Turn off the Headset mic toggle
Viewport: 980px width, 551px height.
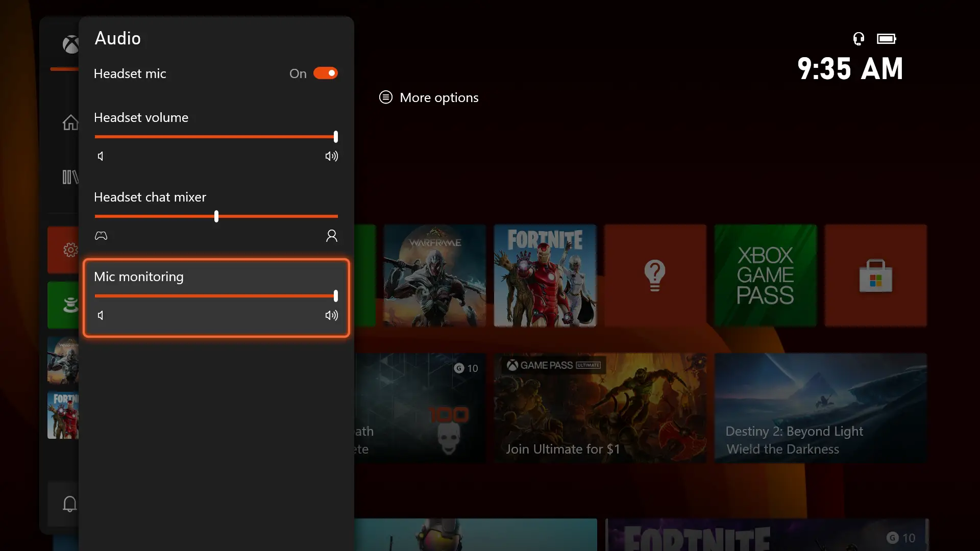tap(325, 73)
